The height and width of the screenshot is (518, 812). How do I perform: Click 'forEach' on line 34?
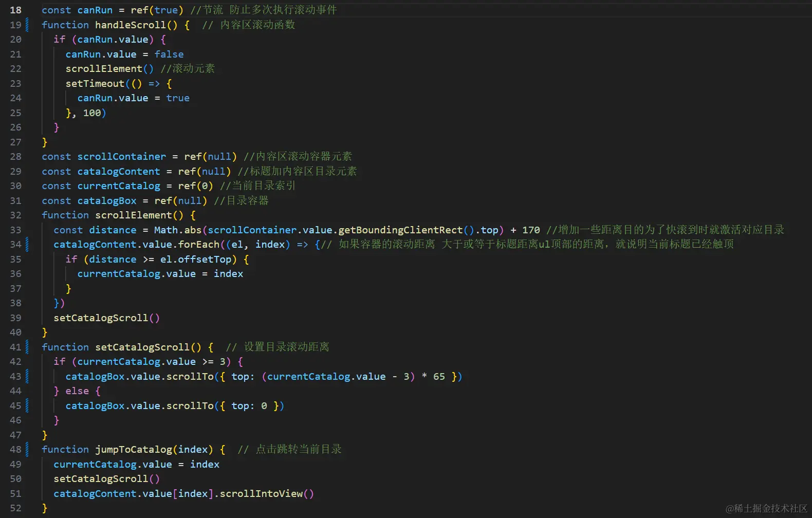click(x=199, y=244)
